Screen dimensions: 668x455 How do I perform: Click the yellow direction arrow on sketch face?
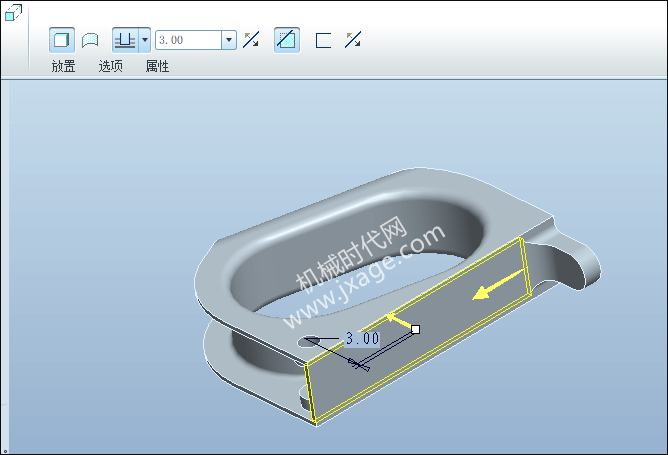coord(498,285)
